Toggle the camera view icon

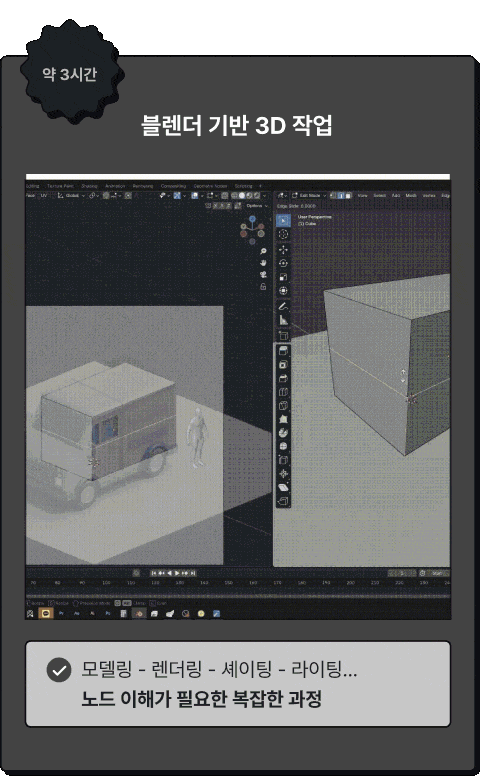(263, 274)
